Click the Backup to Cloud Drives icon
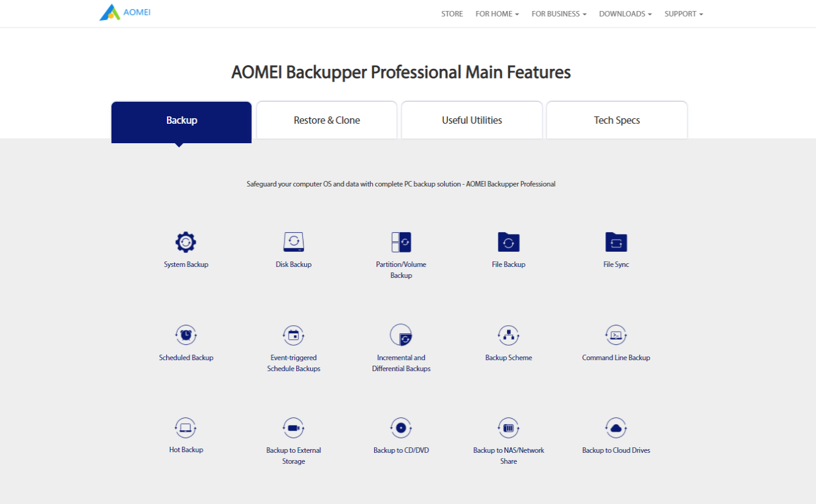Image resolution: width=816 pixels, height=504 pixels. click(616, 428)
